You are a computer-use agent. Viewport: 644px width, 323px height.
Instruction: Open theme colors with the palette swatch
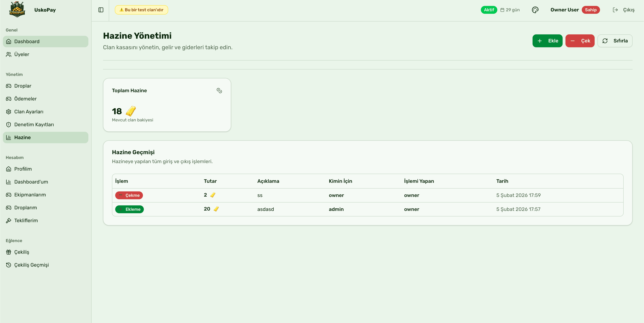[535, 10]
